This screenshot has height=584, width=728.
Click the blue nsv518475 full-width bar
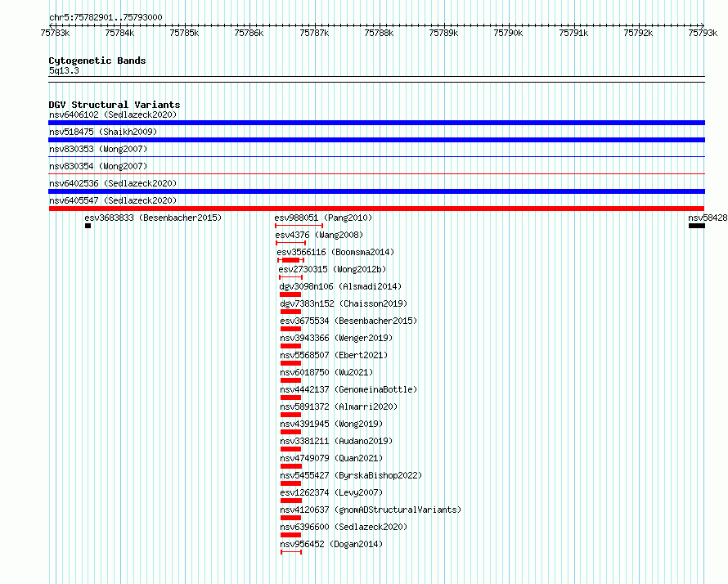376,140
